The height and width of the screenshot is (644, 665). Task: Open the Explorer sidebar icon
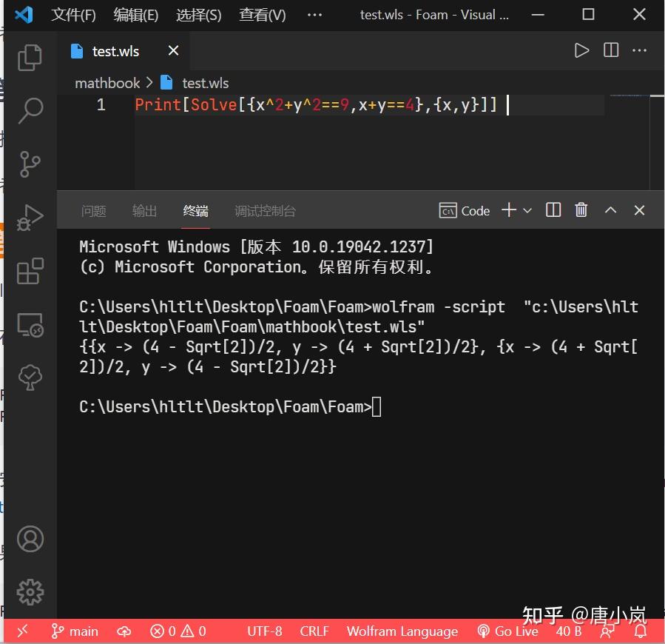(x=30, y=57)
